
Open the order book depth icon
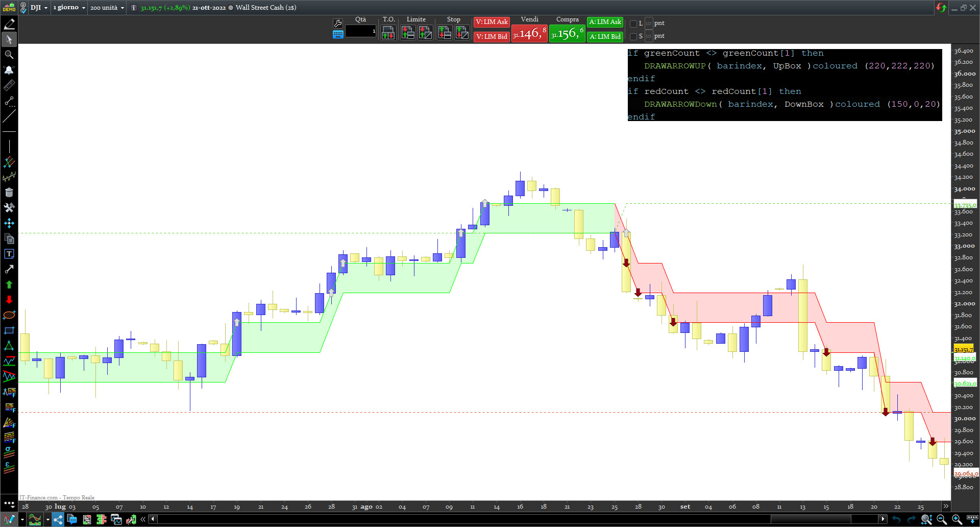[x=102, y=520]
